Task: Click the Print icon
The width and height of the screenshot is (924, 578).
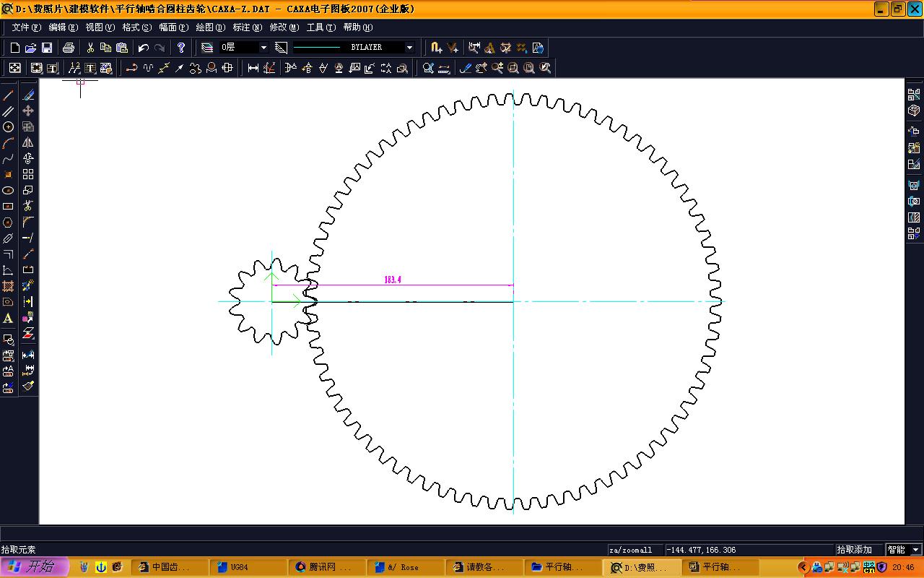Action: pyautogui.click(x=69, y=48)
